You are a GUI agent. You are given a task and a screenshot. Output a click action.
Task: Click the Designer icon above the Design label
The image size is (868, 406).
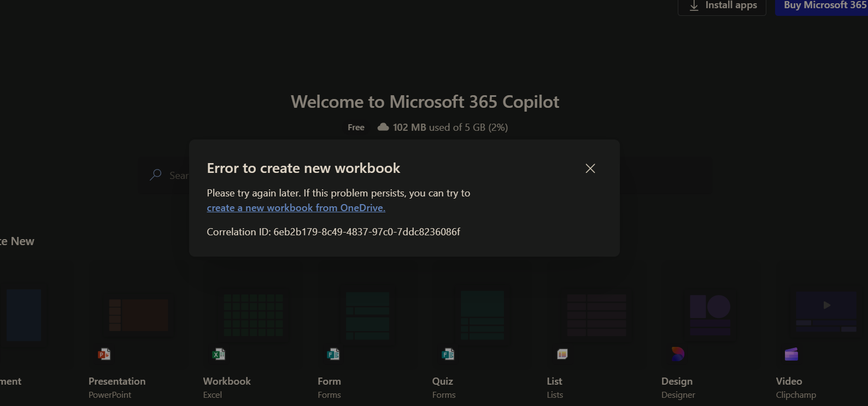click(x=677, y=354)
